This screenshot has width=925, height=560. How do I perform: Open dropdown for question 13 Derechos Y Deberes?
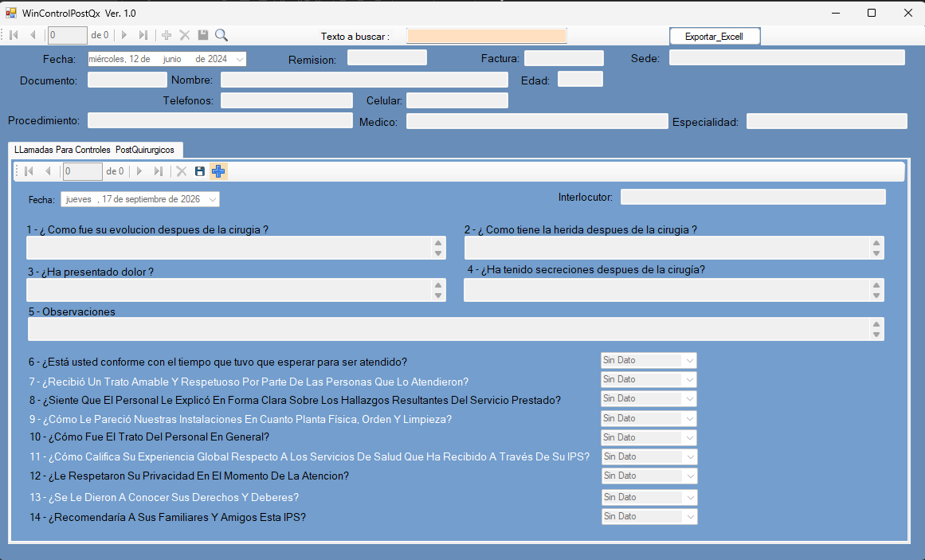(x=690, y=497)
